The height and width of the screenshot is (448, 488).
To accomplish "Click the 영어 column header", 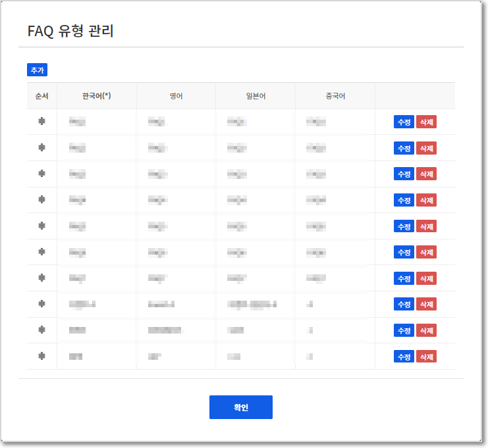I will tap(176, 96).
